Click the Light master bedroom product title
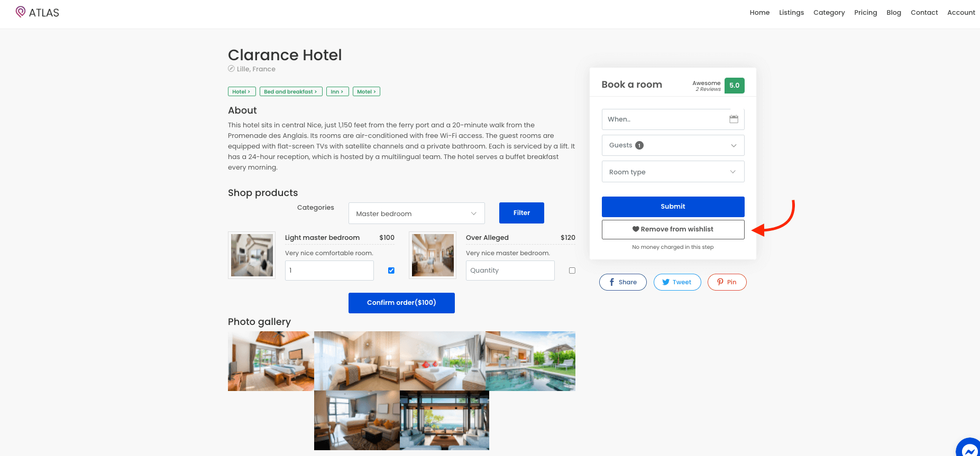The image size is (980, 456). (322, 238)
